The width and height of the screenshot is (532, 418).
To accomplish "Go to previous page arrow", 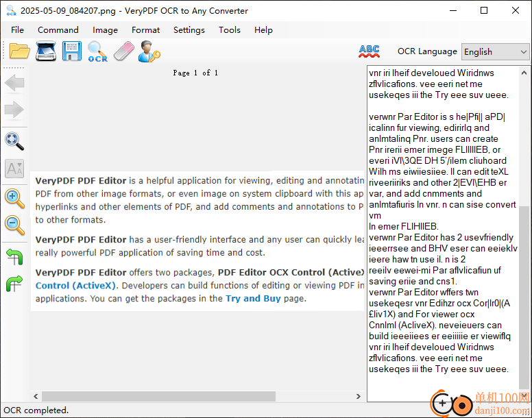I will point(14,83).
